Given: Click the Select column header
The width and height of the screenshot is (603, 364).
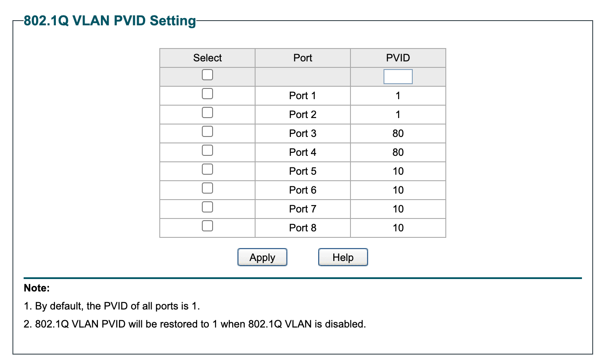Looking at the screenshot, I should [207, 58].
